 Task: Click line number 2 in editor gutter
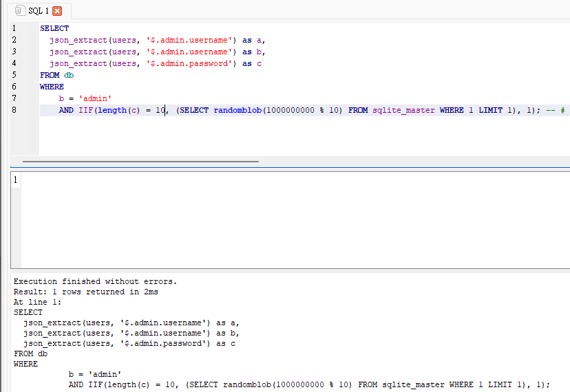point(14,40)
